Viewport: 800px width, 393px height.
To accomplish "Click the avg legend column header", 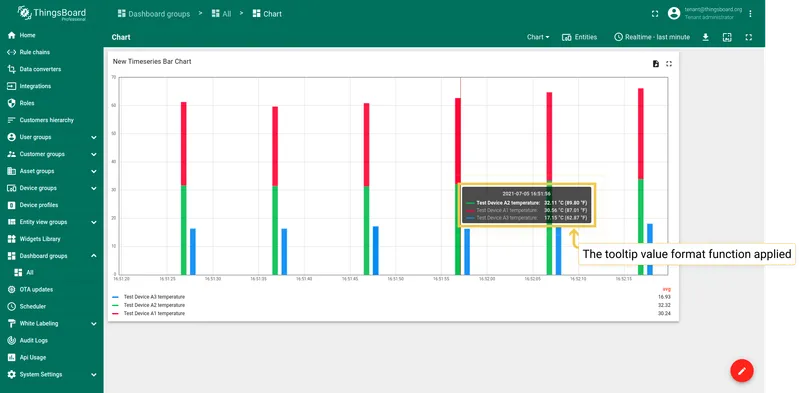I will tap(666, 289).
